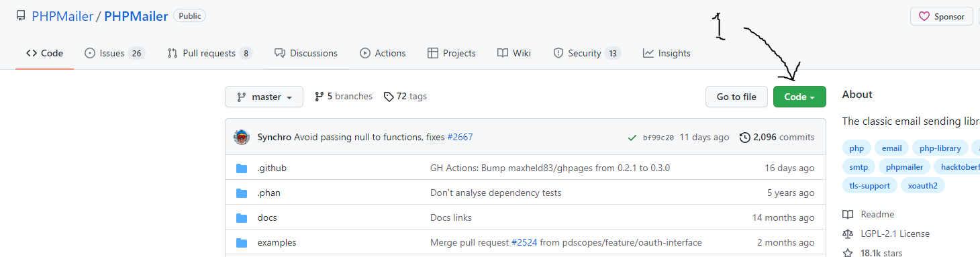980x257 pixels.
Task: Open commit hash bf99c20
Action: [658, 138]
